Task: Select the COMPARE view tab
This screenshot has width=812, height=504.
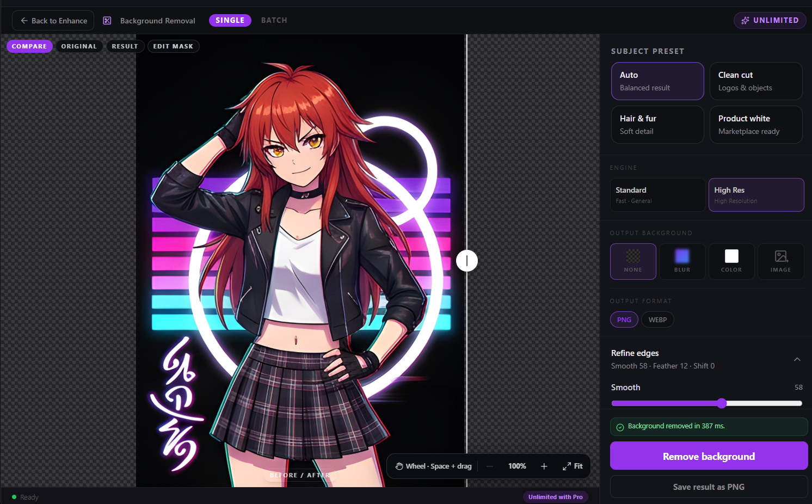Action: pos(29,46)
